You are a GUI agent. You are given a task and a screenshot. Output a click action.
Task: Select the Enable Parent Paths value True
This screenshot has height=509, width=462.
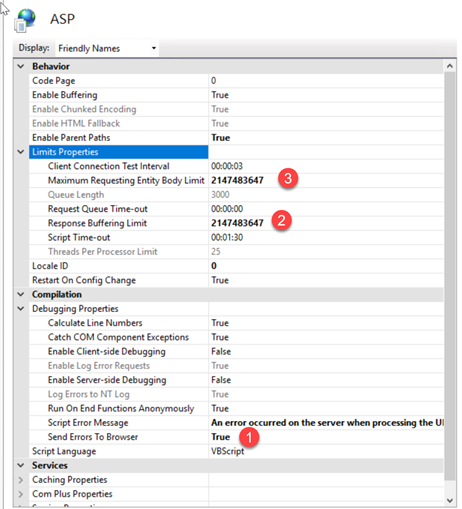220,138
